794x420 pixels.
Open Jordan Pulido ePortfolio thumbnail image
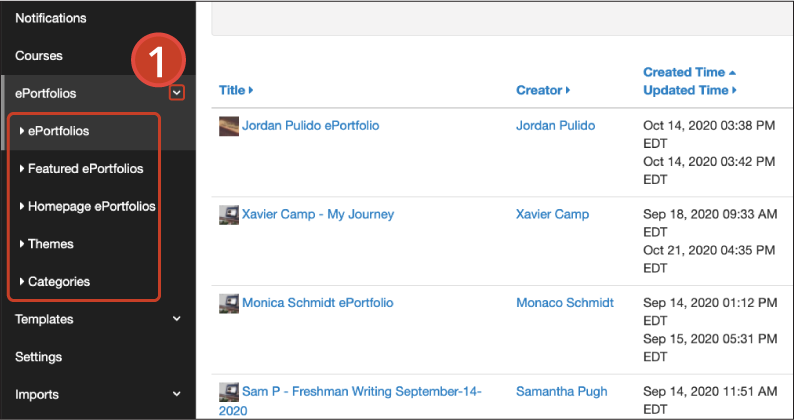pos(229,126)
